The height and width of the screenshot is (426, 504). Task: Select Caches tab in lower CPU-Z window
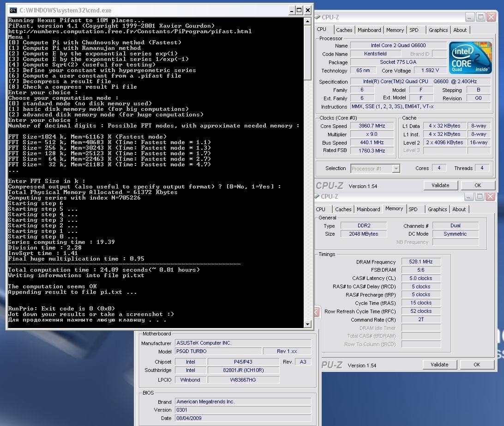(x=343, y=209)
